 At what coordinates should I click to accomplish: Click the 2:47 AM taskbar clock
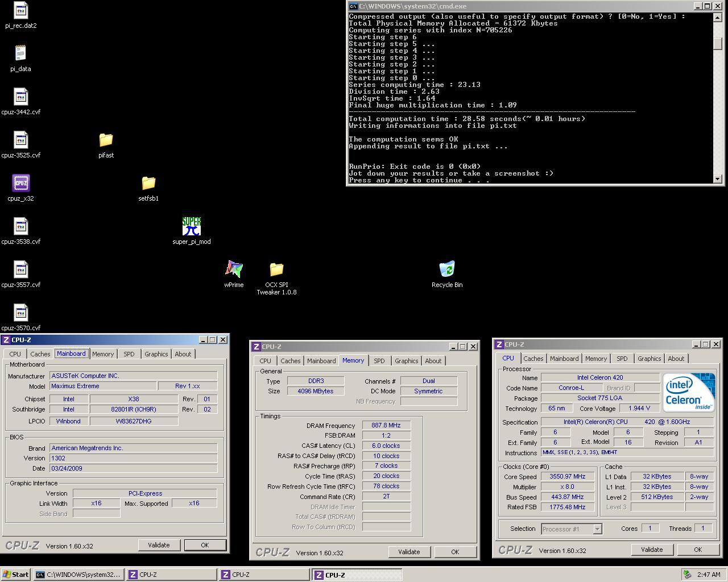(x=709, y=575)
